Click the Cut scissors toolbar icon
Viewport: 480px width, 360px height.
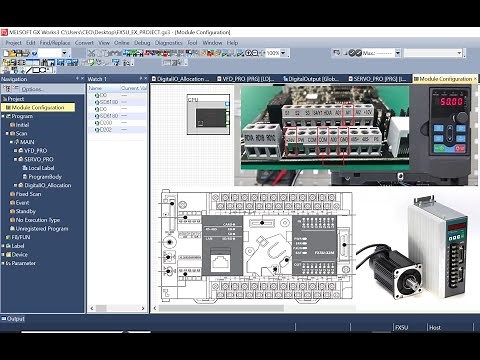click(91, 53)
